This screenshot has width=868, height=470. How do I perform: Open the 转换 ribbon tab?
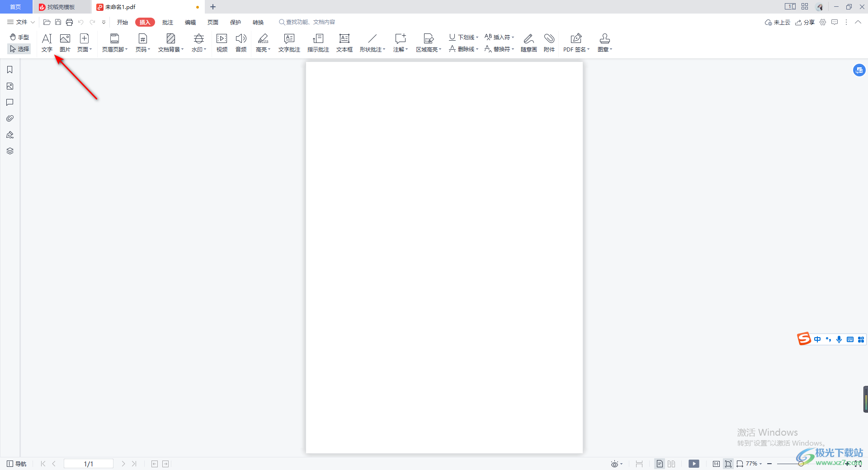258,22
